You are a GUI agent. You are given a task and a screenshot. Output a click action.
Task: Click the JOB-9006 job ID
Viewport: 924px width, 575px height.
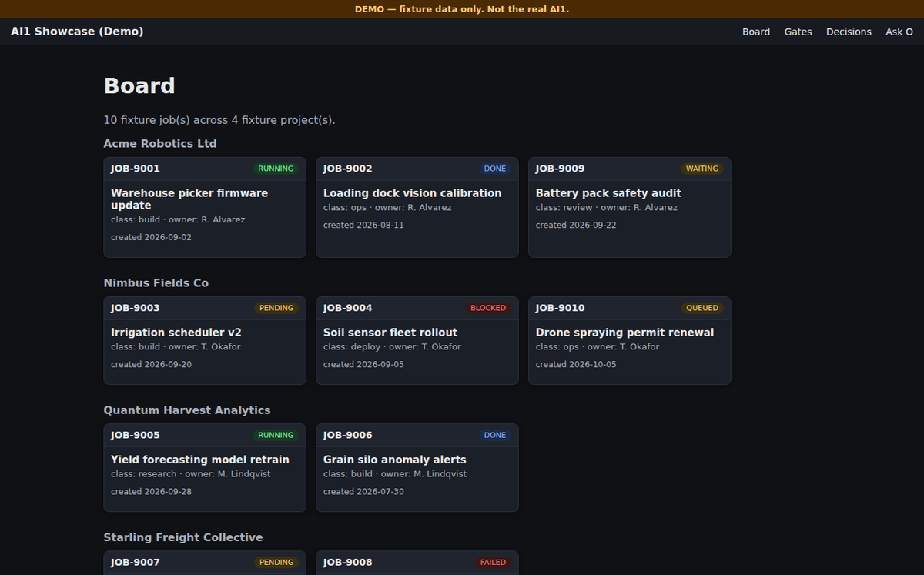coord(348,435)
